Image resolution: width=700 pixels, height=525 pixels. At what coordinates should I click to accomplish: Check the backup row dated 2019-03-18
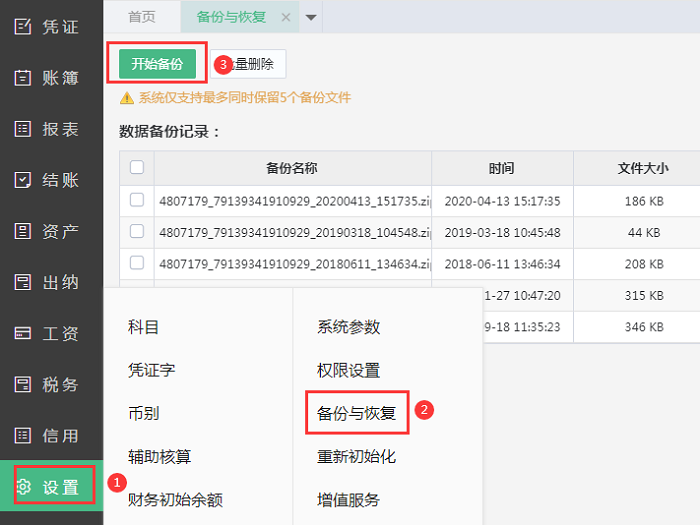click(137, 232)
